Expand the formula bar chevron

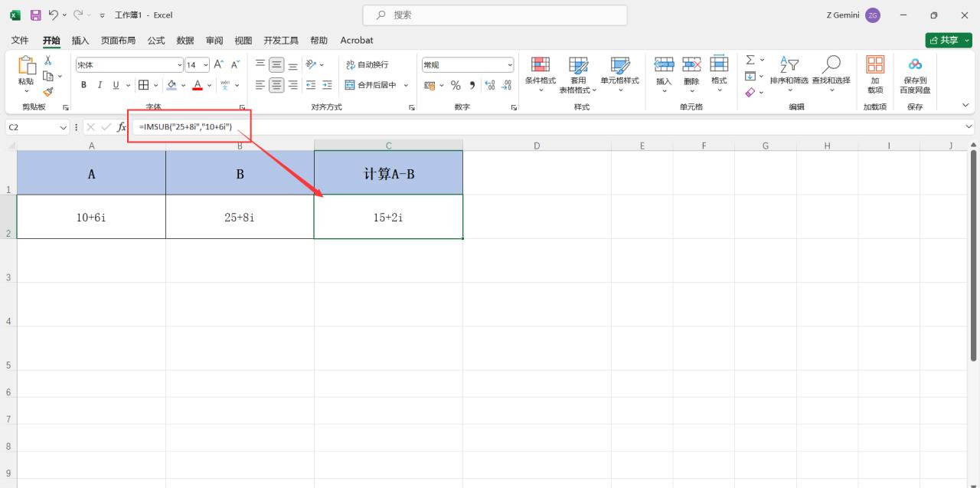(x=969, y=127)
